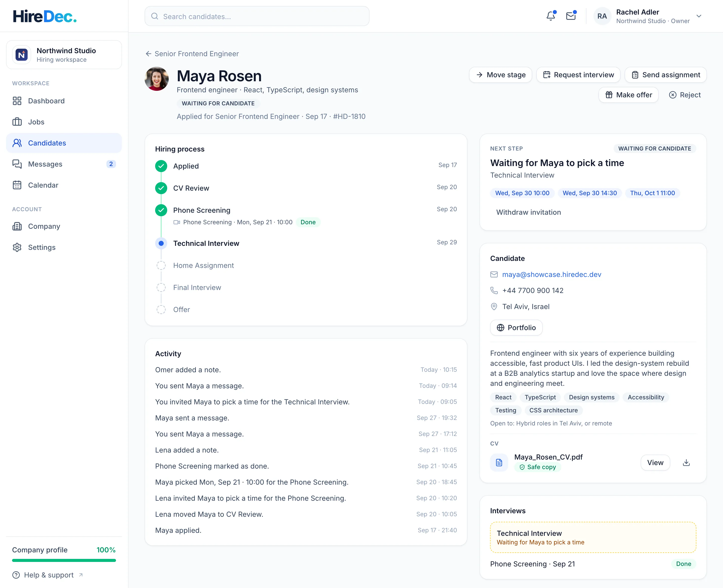Click Maya Rosen's profile photo
723x588 pixels.
point(157,79)
